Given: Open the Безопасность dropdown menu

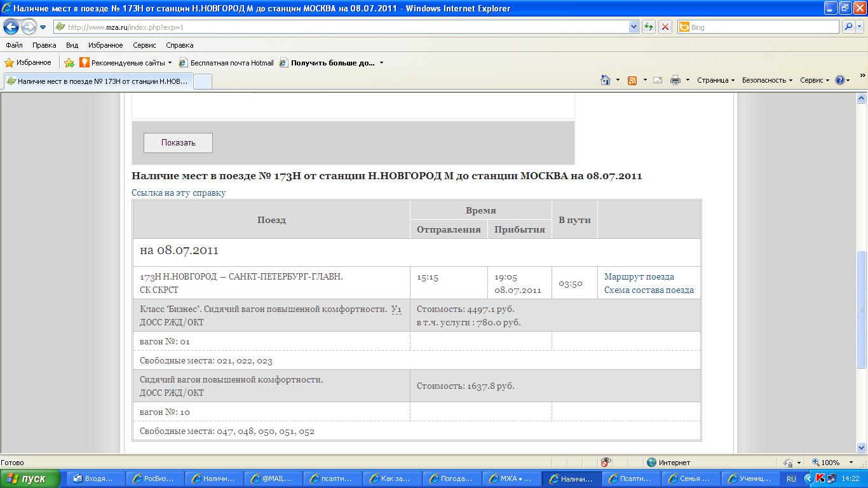Looking at the screenshot, I should tap(767, 80).
